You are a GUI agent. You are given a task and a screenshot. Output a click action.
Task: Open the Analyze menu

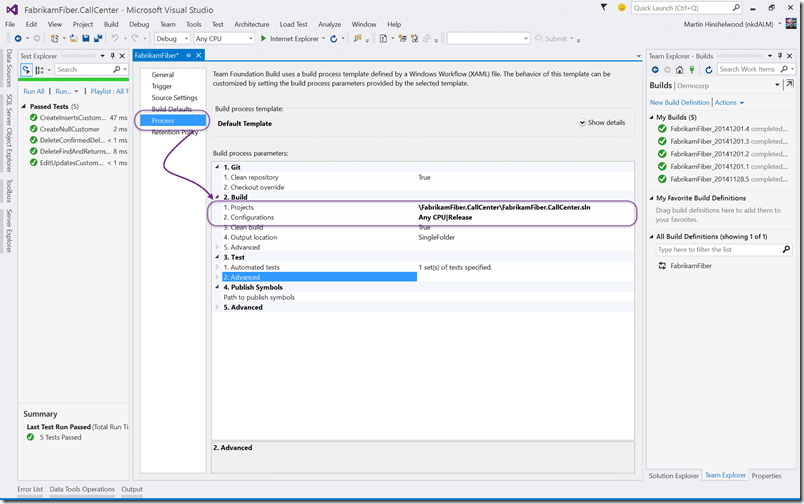(329, 24)
